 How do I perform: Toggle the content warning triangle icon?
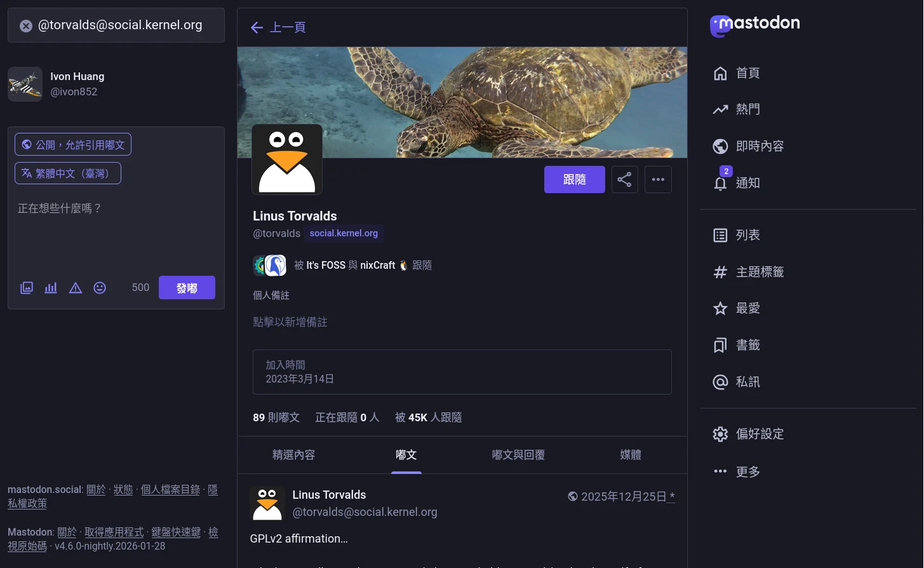click(76, 288)
